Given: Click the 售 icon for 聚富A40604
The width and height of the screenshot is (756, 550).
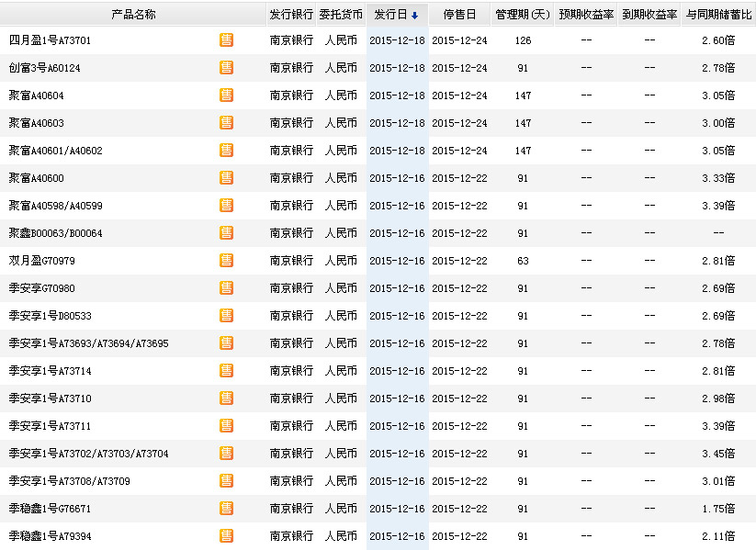Looking at the screenshot, I should tap(226, 95).
